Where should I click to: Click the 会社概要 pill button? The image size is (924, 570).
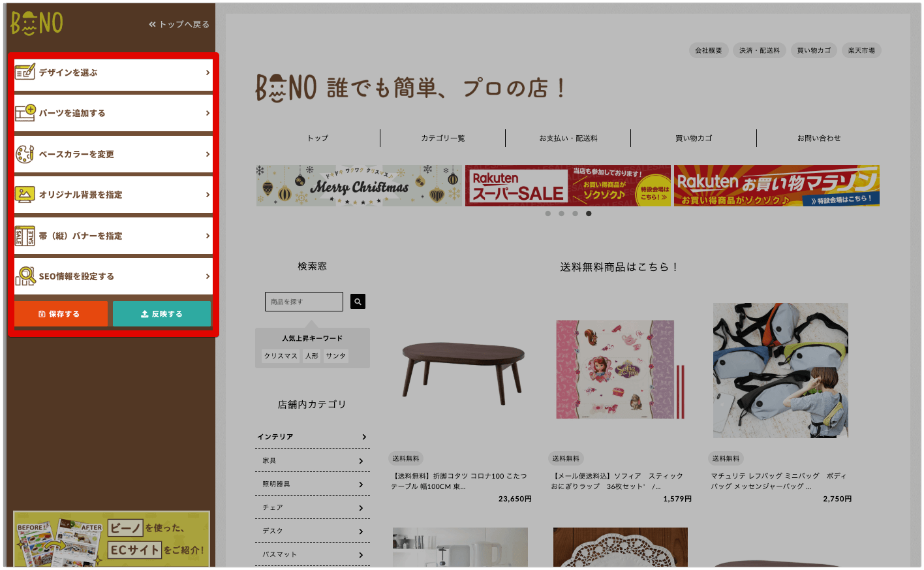(x=708, y=50)
